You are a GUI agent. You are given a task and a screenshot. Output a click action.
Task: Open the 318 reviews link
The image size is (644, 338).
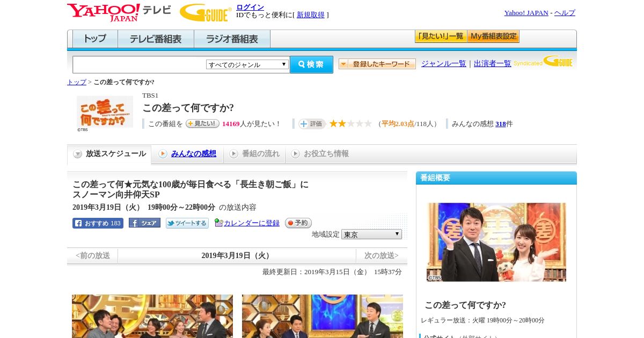[x=501, y=124]
